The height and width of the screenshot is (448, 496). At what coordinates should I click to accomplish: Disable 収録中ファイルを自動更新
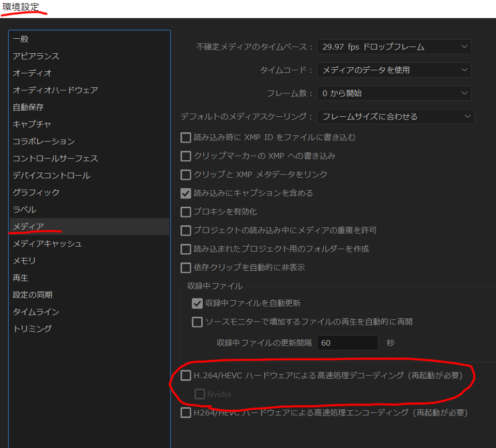(x=197, y=303)
